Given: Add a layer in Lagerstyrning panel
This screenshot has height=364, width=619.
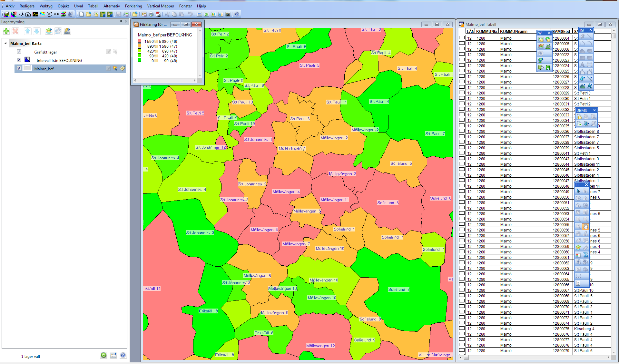Looking at the screenshot, I should pos(6,31).
